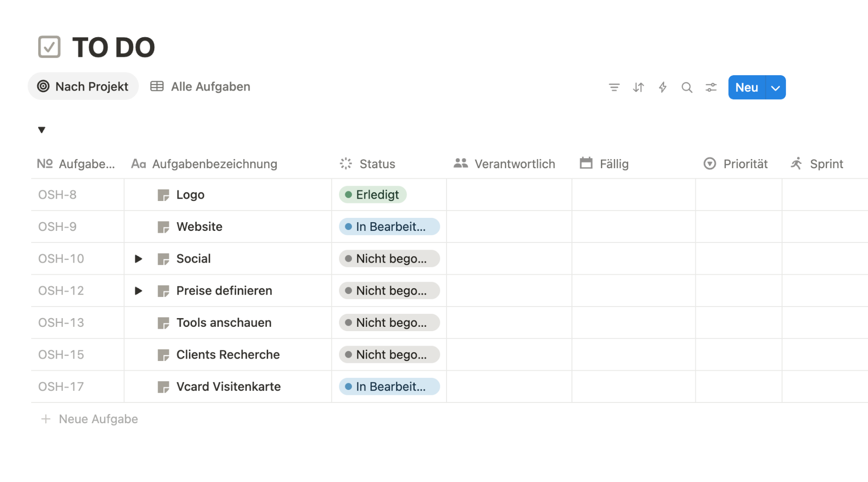Open view settings via the sliders icon
Screen dimensions: 868x482
pos(711,87)
